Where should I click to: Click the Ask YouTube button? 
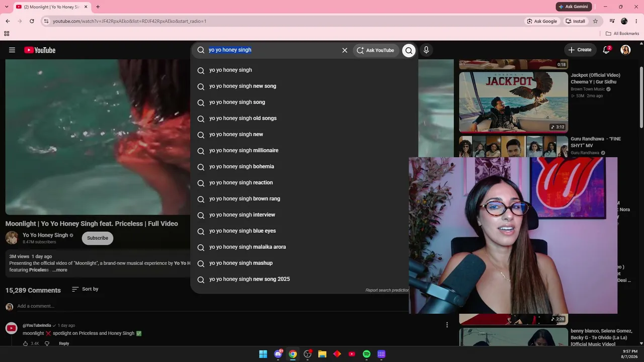pyautogui.click(x=375, y=50)
